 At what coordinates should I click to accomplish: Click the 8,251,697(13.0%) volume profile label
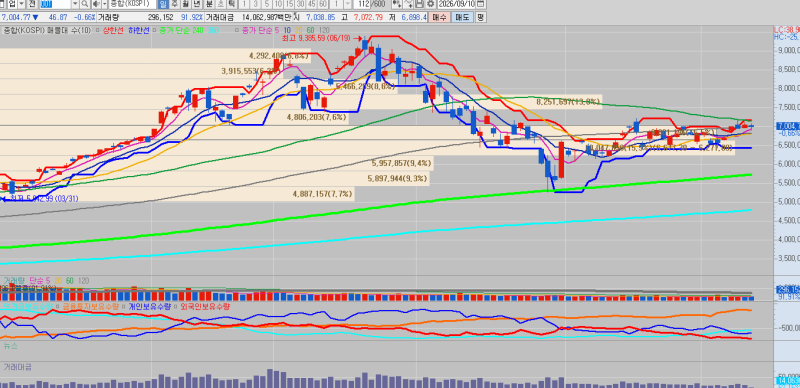[568, 102]
